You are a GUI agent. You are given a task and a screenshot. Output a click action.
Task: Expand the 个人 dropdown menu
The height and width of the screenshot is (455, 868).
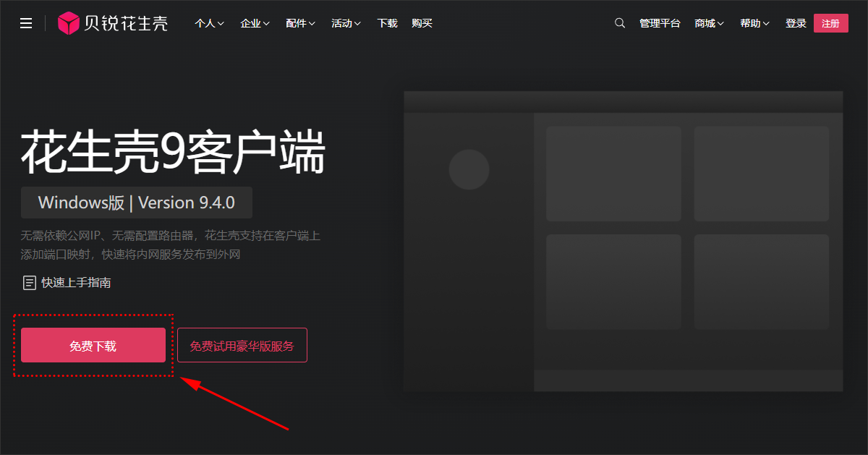pyautogui.click(x=209, y=23)
